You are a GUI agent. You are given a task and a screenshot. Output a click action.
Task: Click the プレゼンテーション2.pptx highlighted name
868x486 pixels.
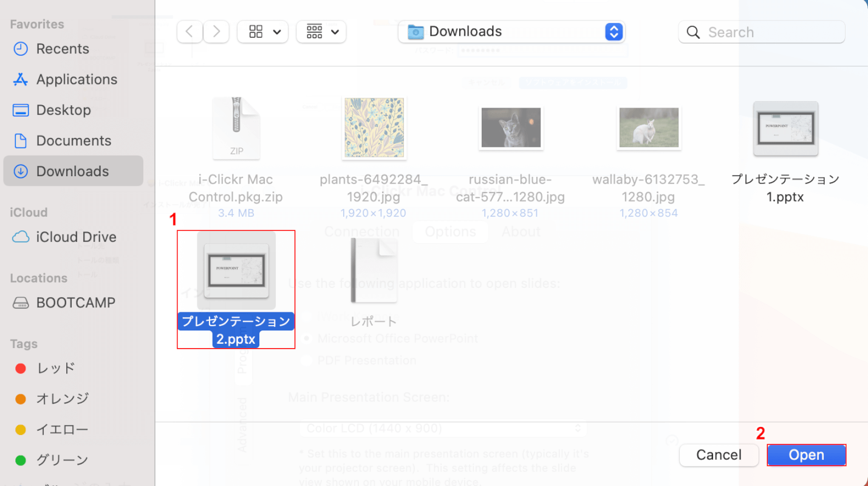click(236, 330)
